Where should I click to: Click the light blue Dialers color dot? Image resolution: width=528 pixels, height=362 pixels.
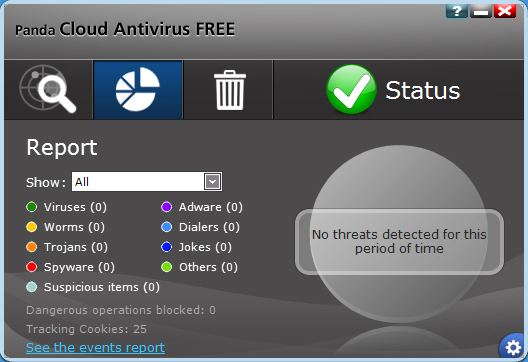coord(167,227)
